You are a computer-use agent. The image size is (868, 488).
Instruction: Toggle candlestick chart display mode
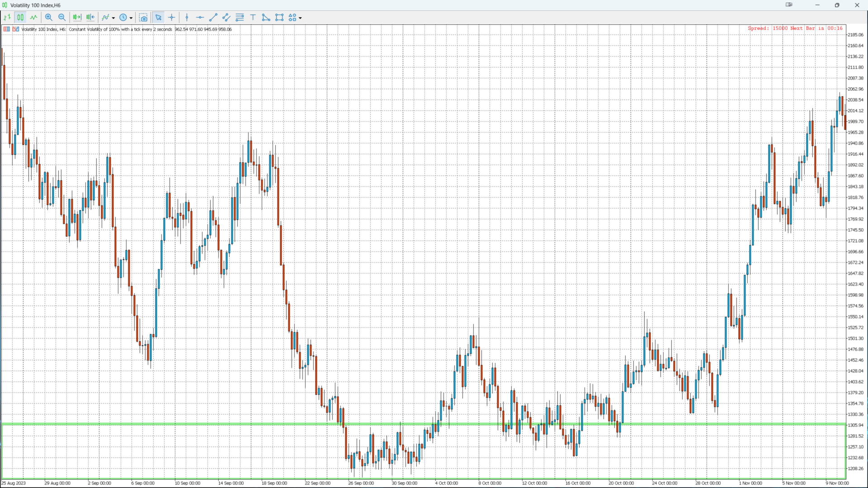tap(20, 18)
